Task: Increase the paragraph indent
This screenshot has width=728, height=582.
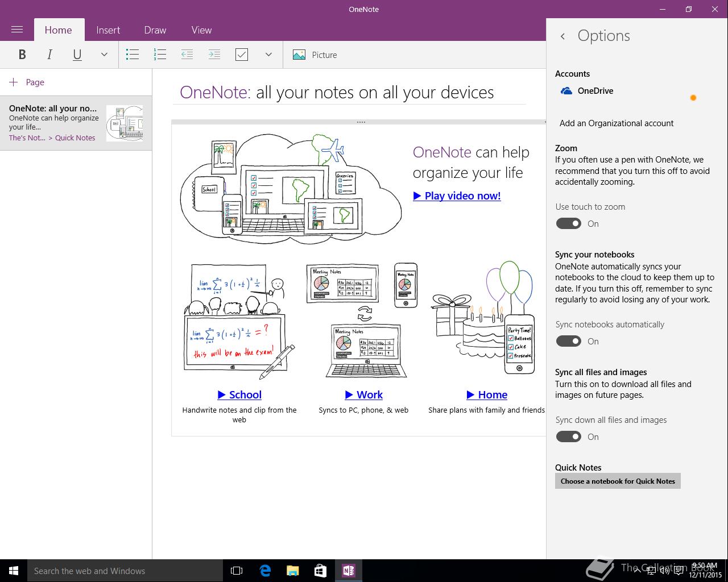Action: coord(214,55)
